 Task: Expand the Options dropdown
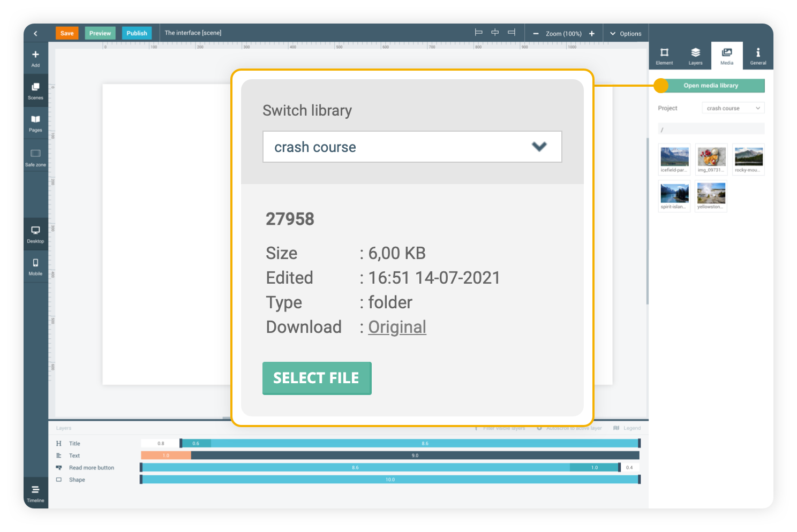(626, 34)
